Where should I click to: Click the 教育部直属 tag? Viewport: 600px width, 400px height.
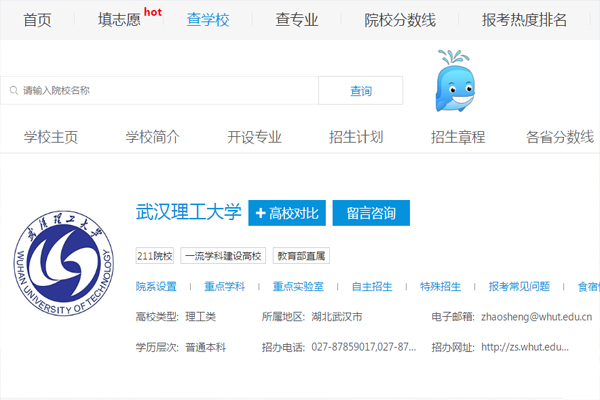coord(301,256)
